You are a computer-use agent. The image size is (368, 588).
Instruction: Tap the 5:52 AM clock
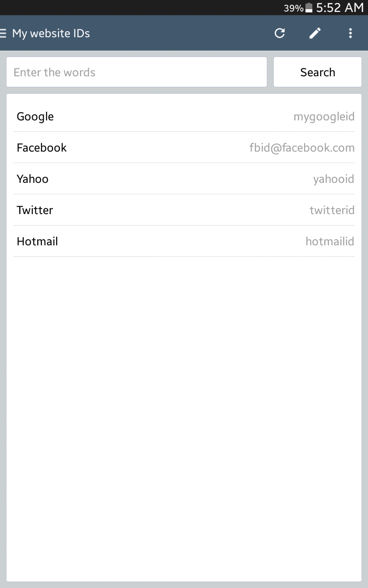tap(340, 8)
